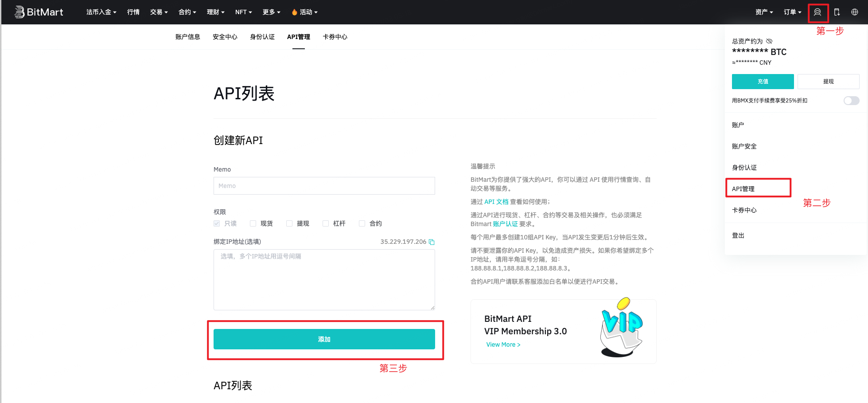Copy the IP address 35.229.197.206
The height and width of the screenshot is (403, 868).
click(432, 242)
